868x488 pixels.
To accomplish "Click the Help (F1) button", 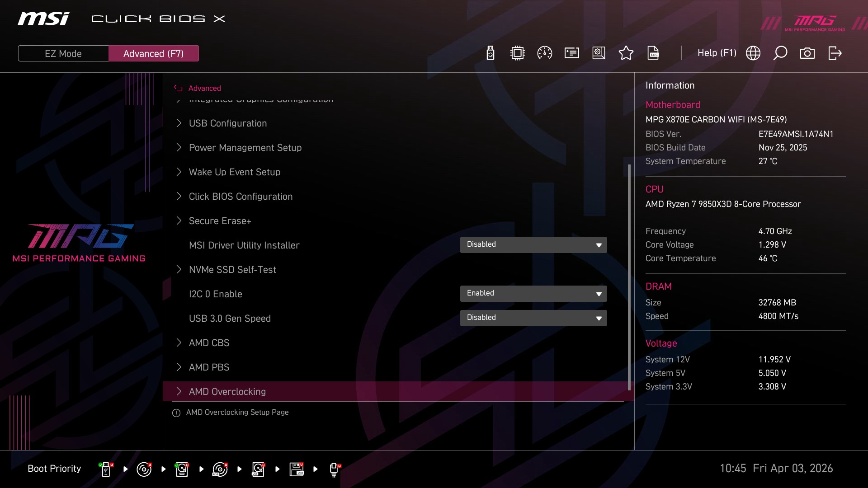I will [x=717, y=53].
